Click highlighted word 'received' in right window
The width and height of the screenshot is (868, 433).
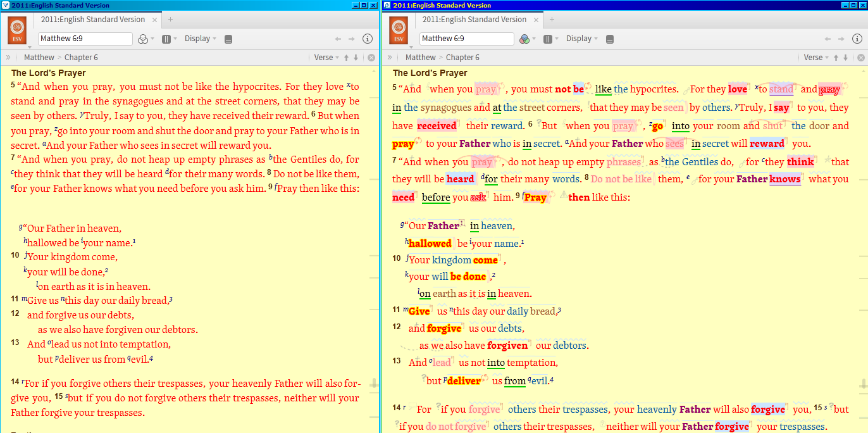pos(437,126)
